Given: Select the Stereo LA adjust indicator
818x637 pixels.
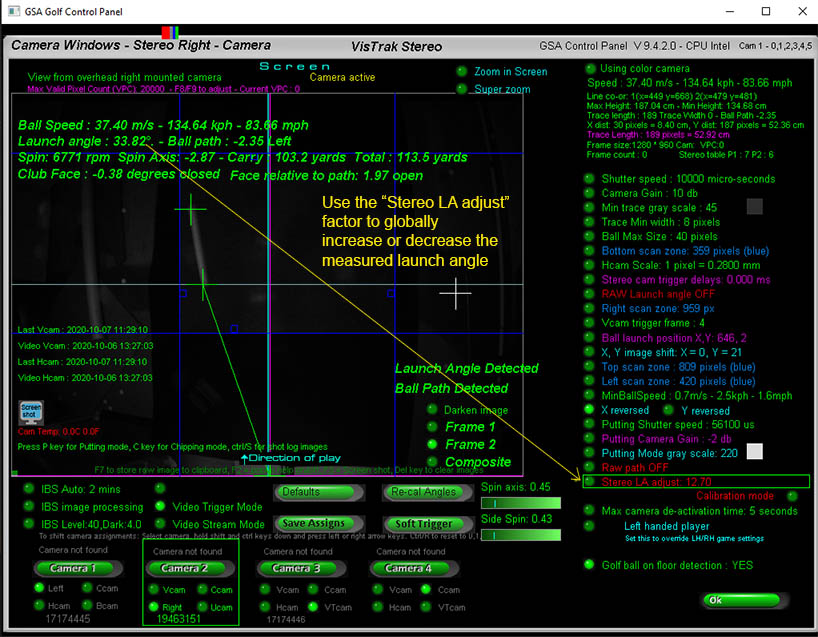Looking at the screenshot, I should pos(590,481).
